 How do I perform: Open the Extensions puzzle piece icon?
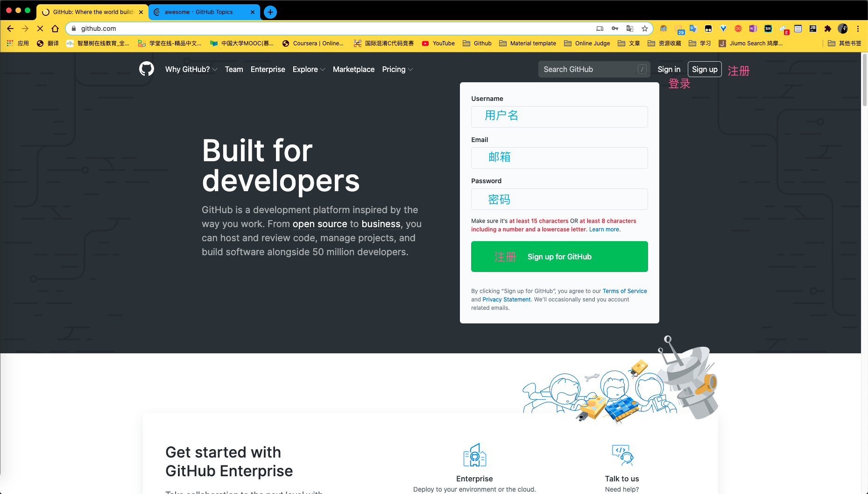pos(828,29)
